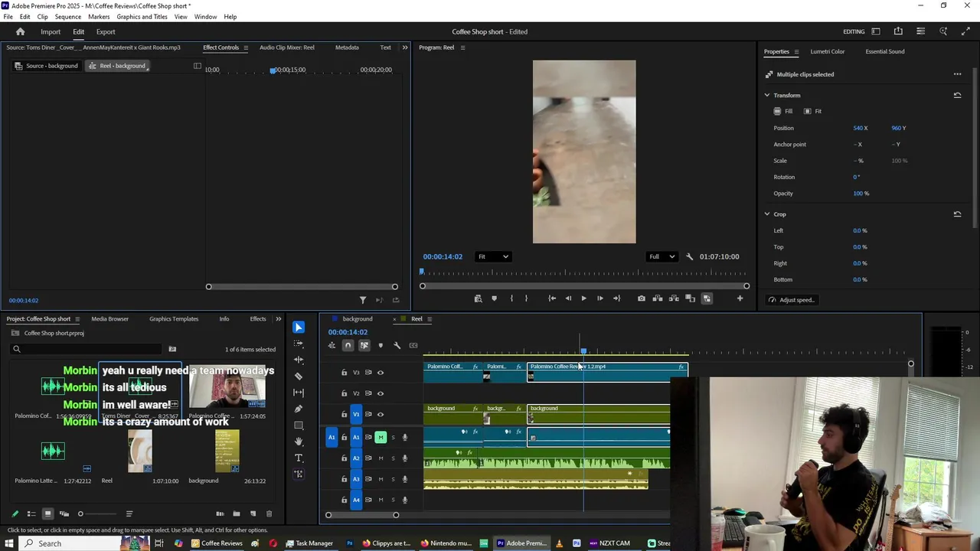Unmute track A1 with the M button
Screen dimensions: 980x551
(x=381, y=437)
